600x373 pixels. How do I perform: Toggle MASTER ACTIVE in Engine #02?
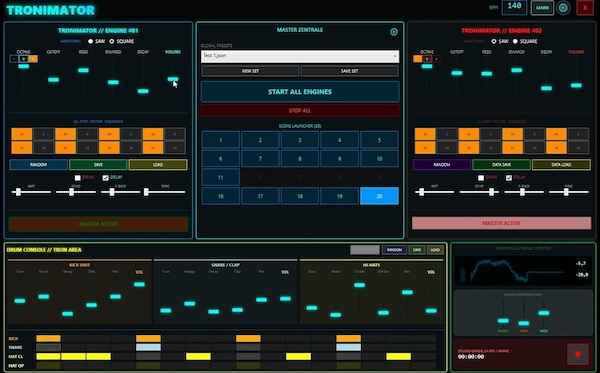pos(501,223)
